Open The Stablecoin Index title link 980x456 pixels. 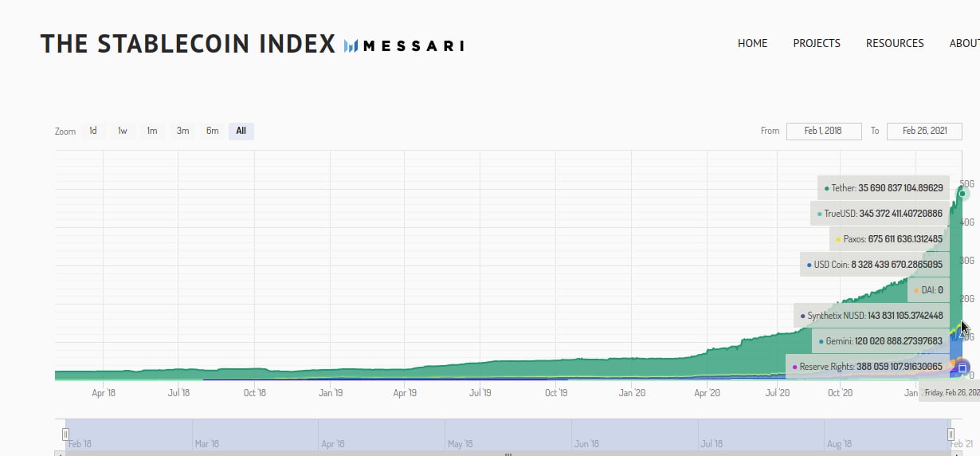[x=188, y=44]
